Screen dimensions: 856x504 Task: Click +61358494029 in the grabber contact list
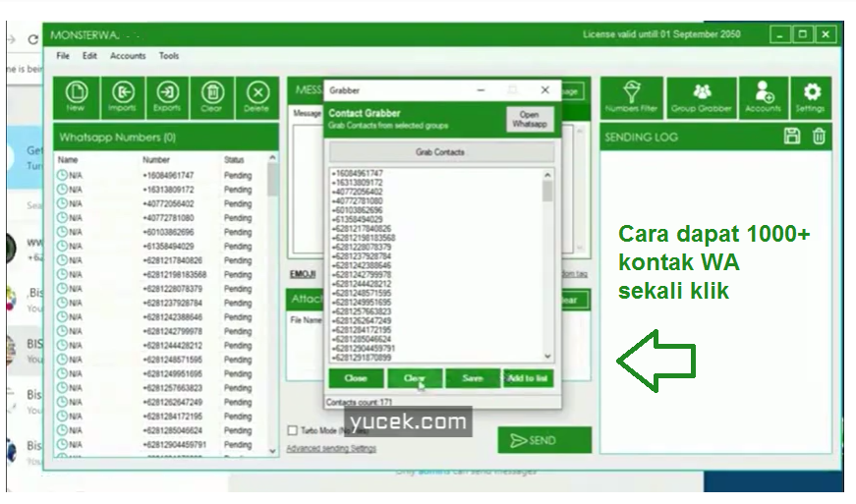pos(357,219)
